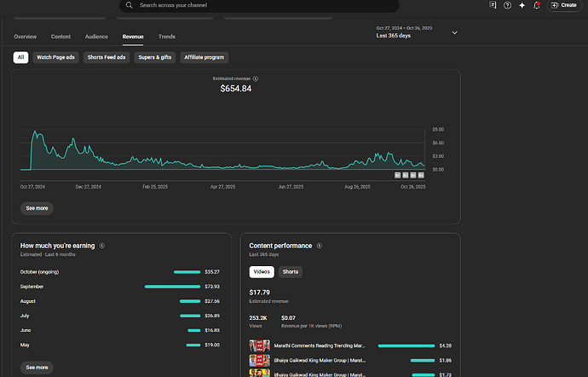Screen dimensions: 588x377
Task: Open the send feedback icon
Action: coord(493,5)
